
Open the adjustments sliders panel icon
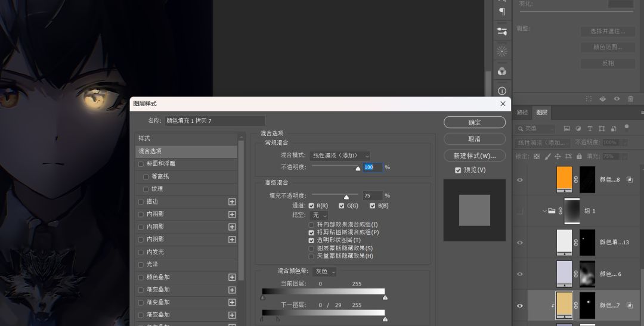pos(502,31)
